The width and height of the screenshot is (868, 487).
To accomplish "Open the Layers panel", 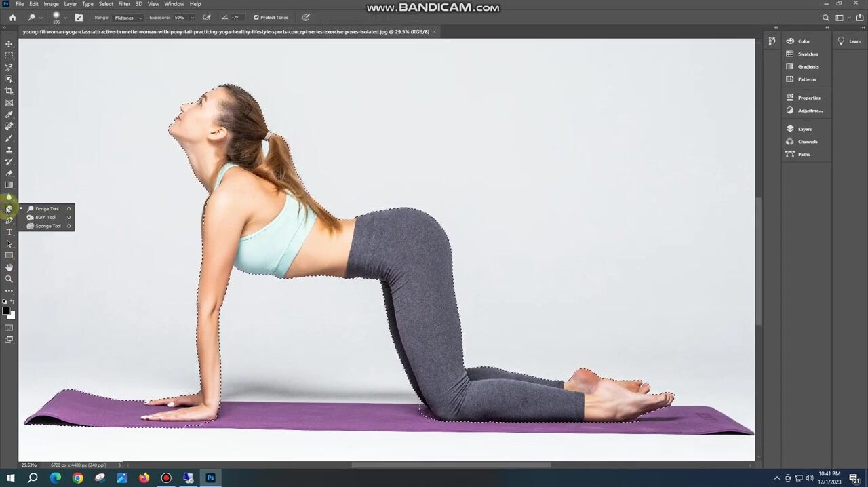I will (804, 129).
